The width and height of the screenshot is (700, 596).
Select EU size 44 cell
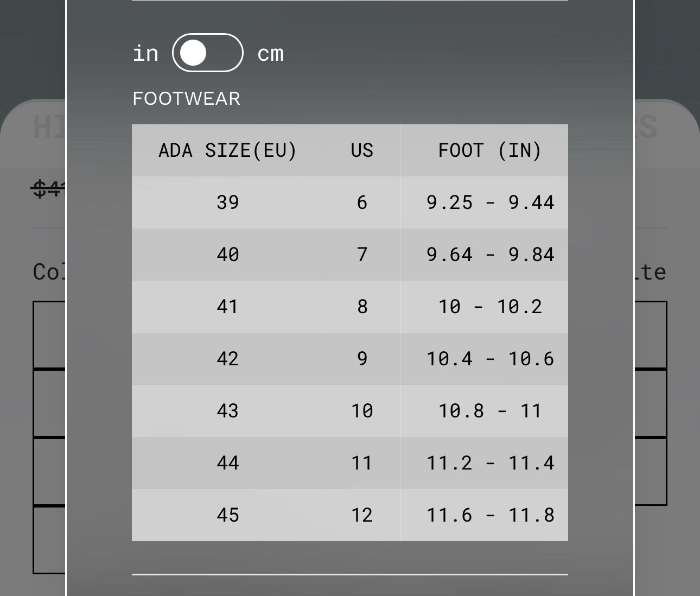pos(228,463)
